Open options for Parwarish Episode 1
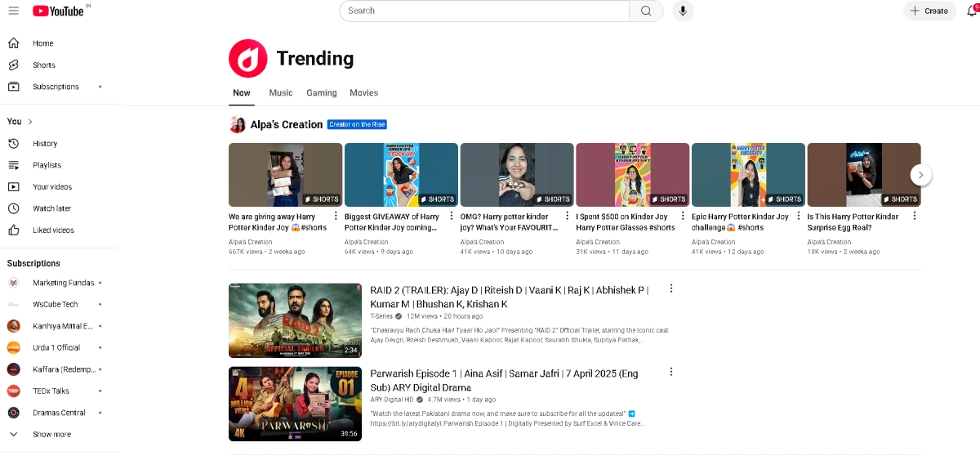The height and width of the screenshot is (456, 980). click(x=671, y=372)
